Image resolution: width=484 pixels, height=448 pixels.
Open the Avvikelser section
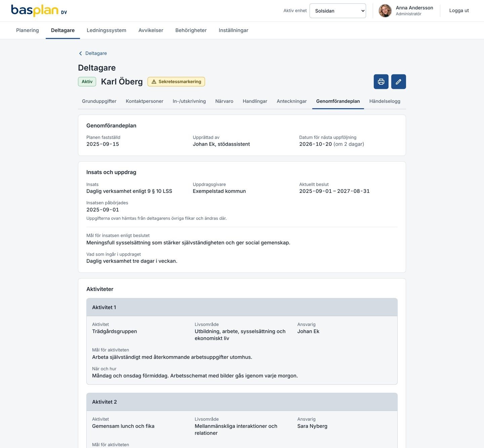(151, 30)
